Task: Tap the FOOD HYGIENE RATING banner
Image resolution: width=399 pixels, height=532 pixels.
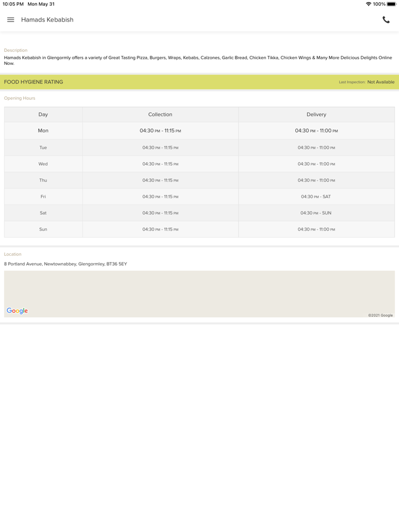Action: 199,82
